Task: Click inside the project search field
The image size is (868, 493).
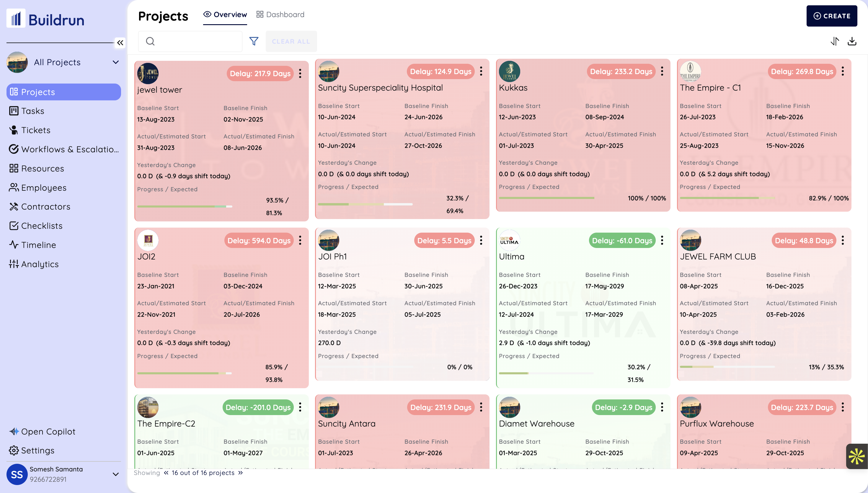Action: coord(190,41)
